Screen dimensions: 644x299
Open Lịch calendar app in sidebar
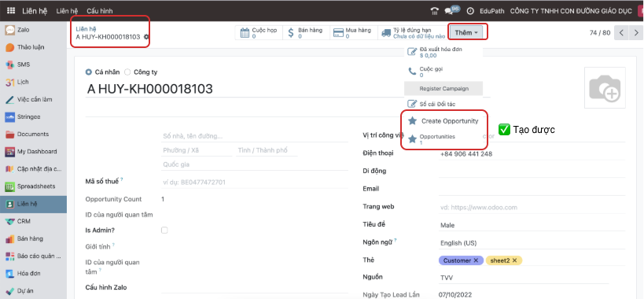tap(33, 82)
